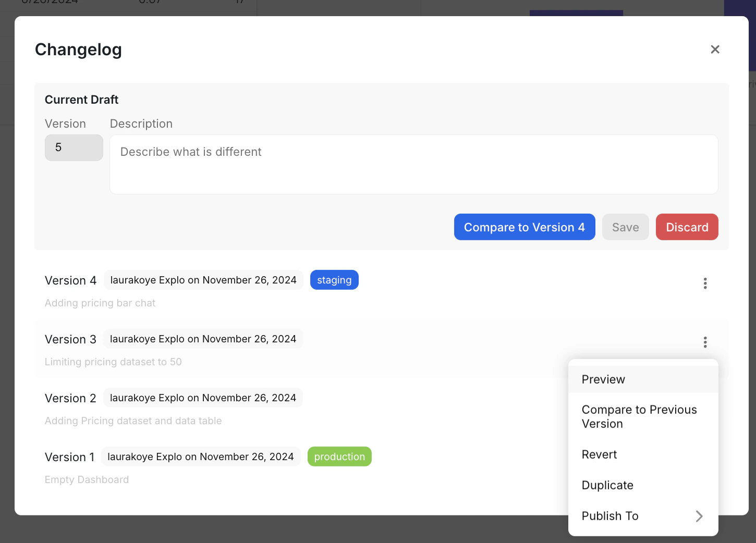This screenshot has width=756, height=543.
Task: Discard the current draft
Action: pos(687,227)
